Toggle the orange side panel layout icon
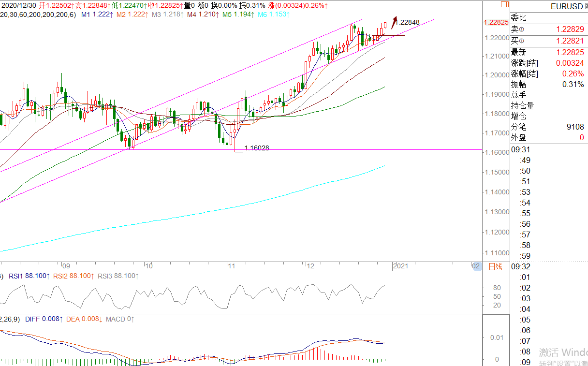Image resolution: width=588 pixels, height=366 pixels. pos(504,5)
